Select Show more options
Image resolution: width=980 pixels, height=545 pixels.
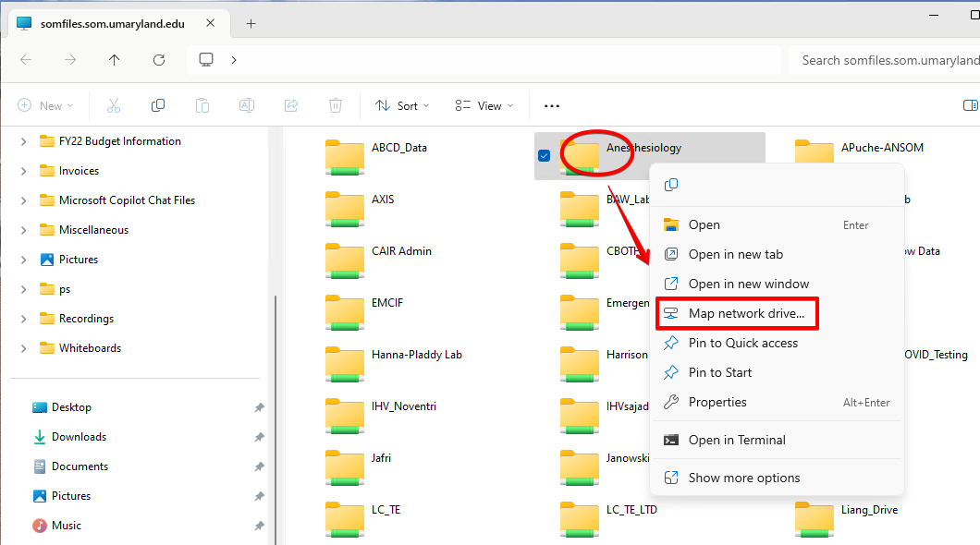coord(743,478)
